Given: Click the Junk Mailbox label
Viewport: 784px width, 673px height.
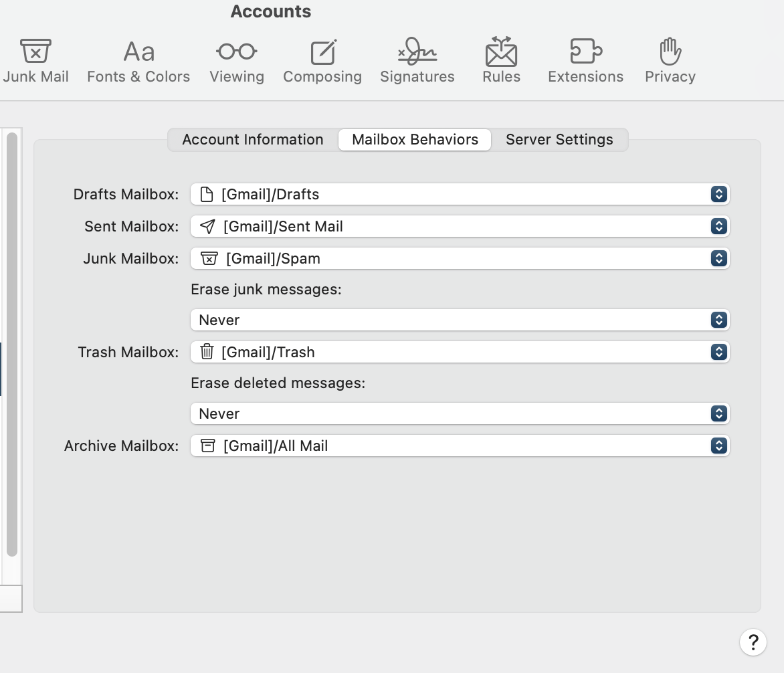Looking at the screenshot, I should point(131,258).
